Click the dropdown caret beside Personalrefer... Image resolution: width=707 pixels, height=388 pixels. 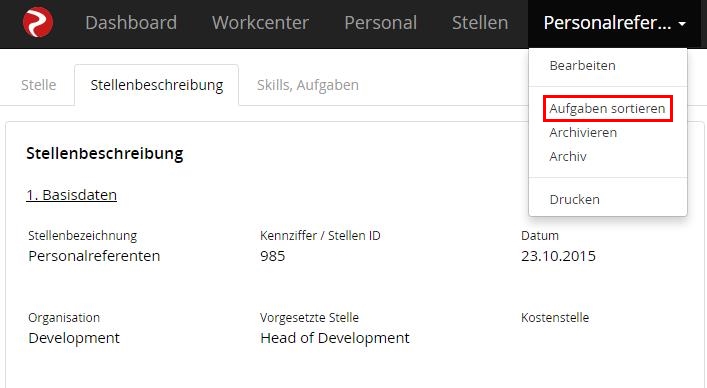(x=682, y=23)
